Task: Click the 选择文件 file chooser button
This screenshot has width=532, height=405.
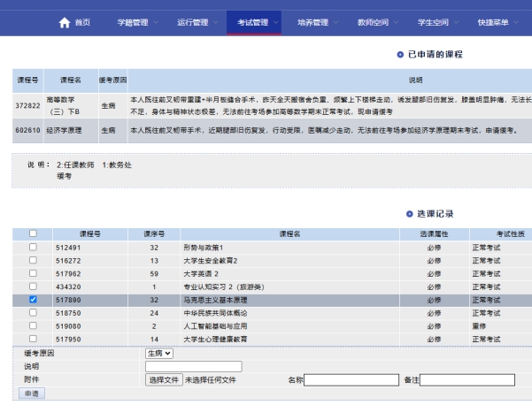Action: [164, 380]
